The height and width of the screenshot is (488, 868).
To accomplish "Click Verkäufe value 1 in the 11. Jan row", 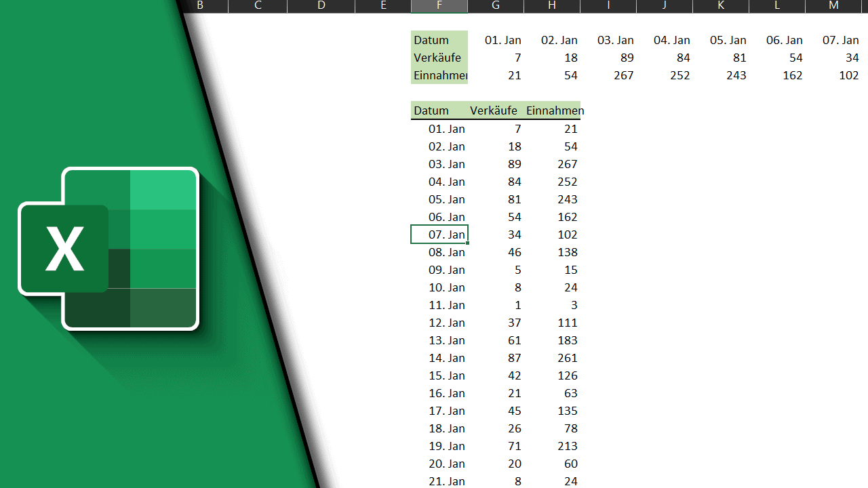I will pos(518,305).
